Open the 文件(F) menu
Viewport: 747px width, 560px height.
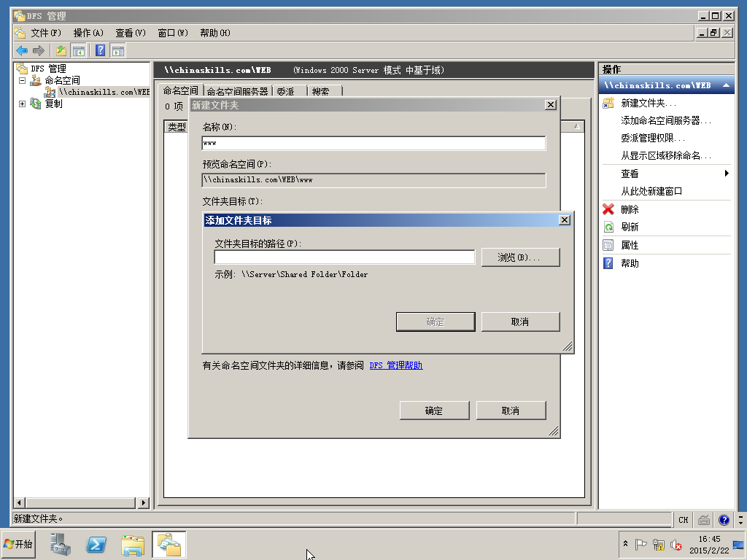coord(46,32)
